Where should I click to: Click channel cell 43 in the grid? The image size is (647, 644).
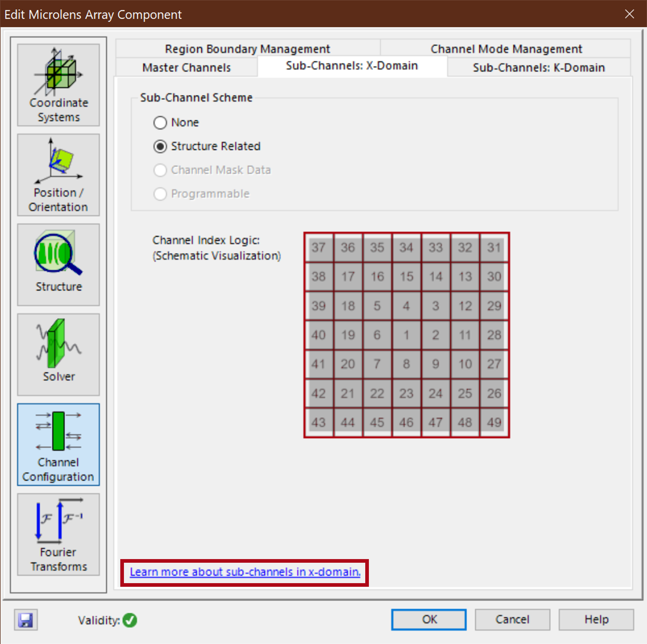click(319, 422)
